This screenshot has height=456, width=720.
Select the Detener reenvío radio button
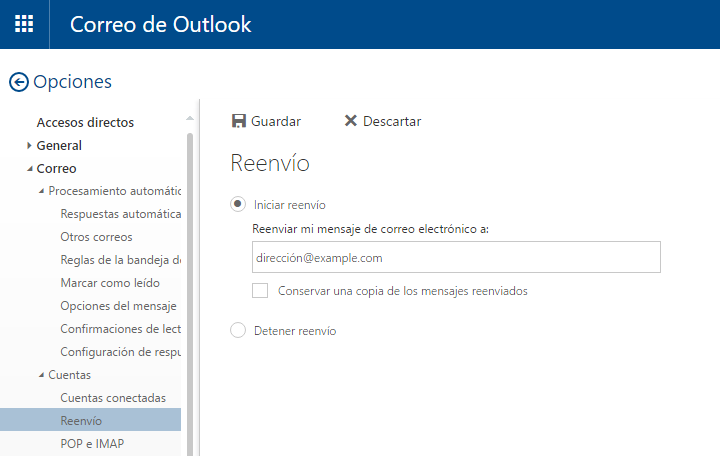coord(238,330)
